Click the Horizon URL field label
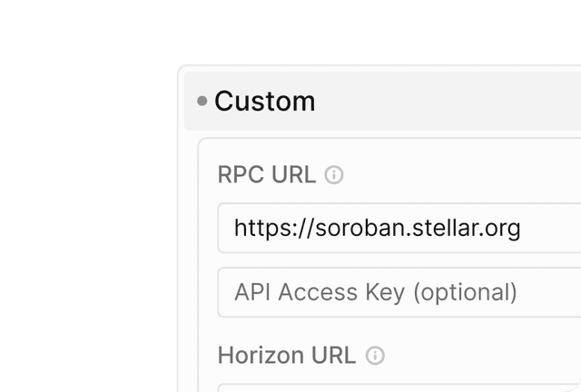Viewport: 581px width, 392px height. pyautogui.click(x=287, y=356)
